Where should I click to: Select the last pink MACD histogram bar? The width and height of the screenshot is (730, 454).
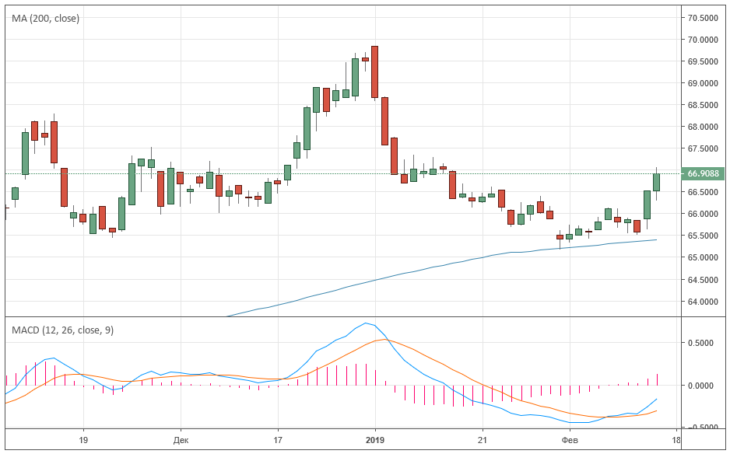[x=657, y=379]
